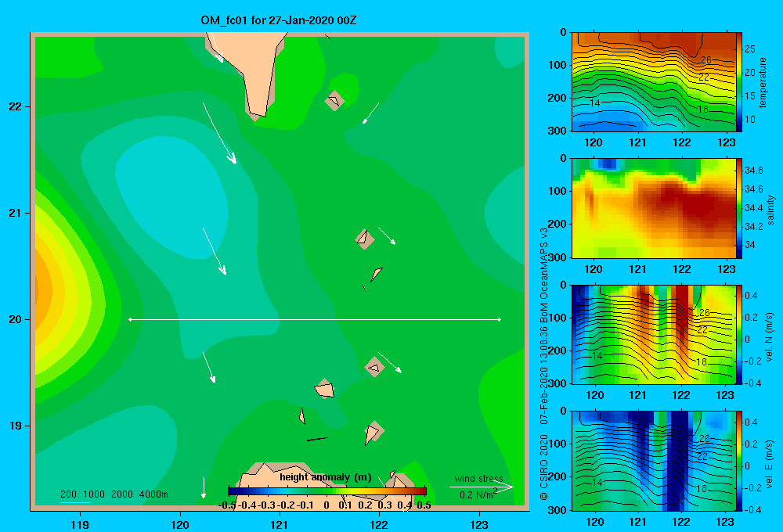Click the 120 longitude tick under vel. E plot
Screen dimensions: 783x532
coord(595,522)
